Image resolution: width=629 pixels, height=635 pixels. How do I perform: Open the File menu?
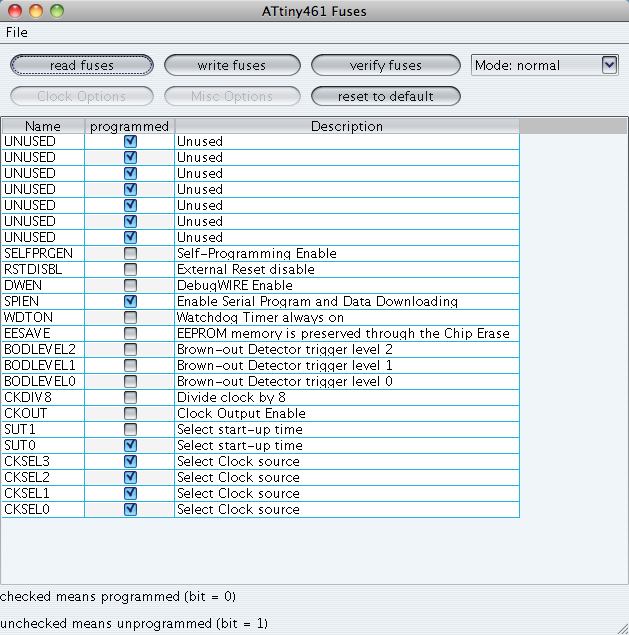click(x=17, y=32)
